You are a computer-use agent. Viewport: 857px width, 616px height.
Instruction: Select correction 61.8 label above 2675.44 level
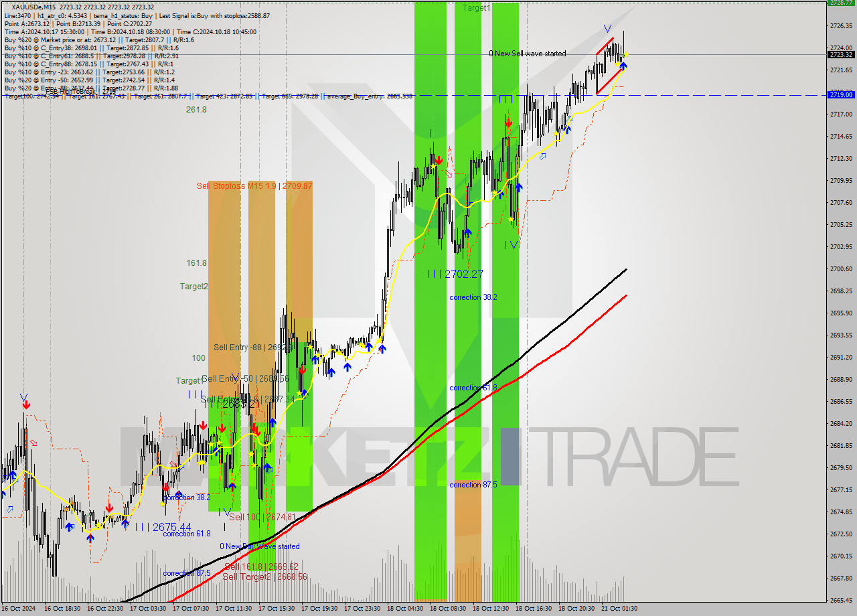coord(187,534)
